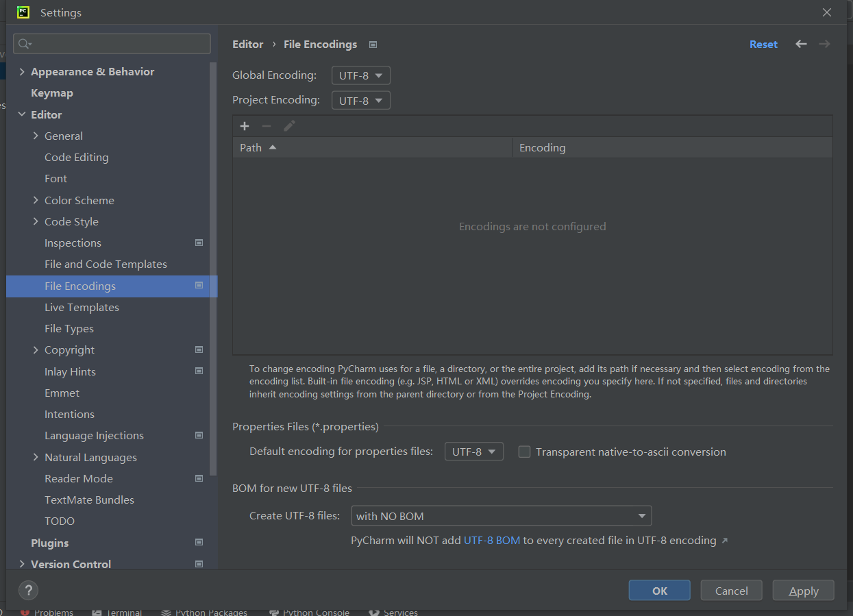Click the search magnifier icon

(24, 44)
